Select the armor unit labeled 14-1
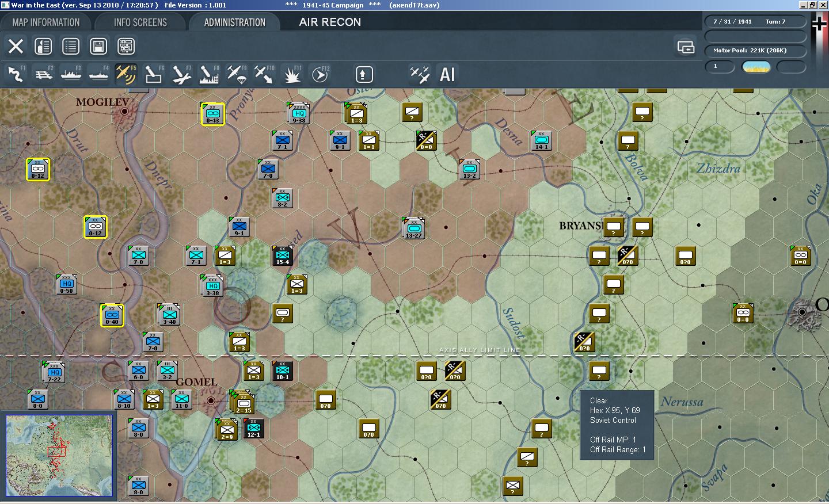829x504 pixels. coord(541,140)
